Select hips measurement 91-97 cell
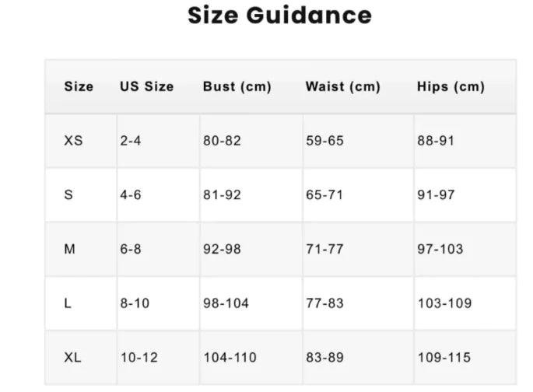This screenshot has height=392, width=533. click(x=436, y=195)
